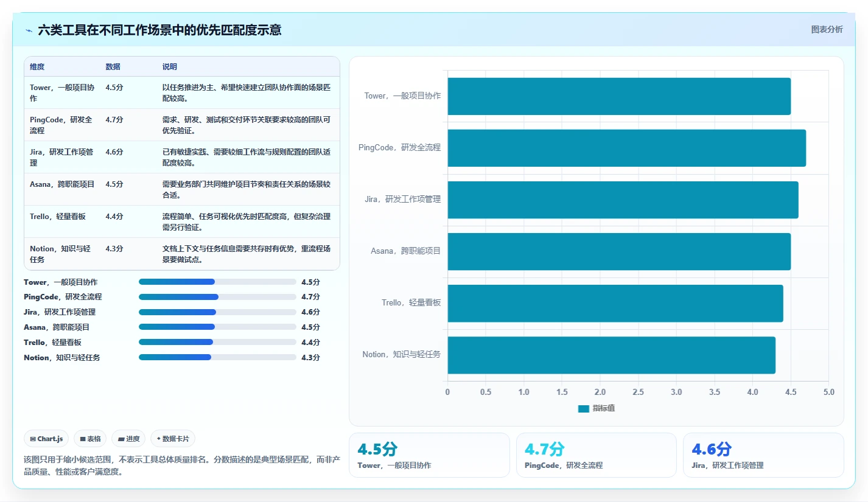Click description starting '以任务推进为主'
Viewport: 868px width, 502px height.
click(247, 92)
